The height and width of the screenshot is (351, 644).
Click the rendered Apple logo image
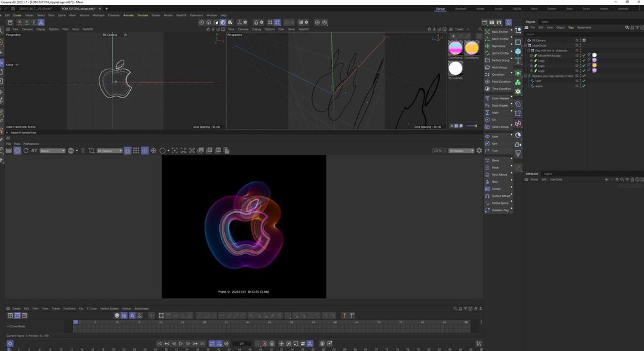click(244, 227)
